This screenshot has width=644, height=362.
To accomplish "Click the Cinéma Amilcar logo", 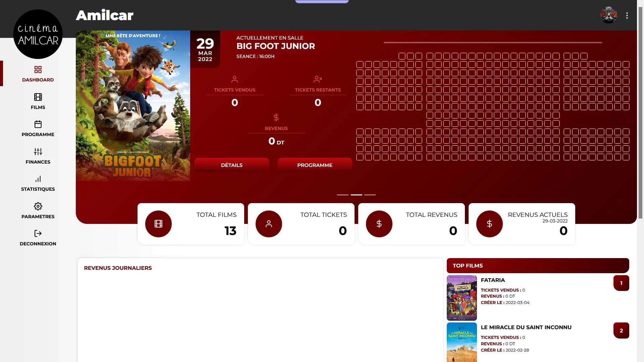I will coord(38,34).
